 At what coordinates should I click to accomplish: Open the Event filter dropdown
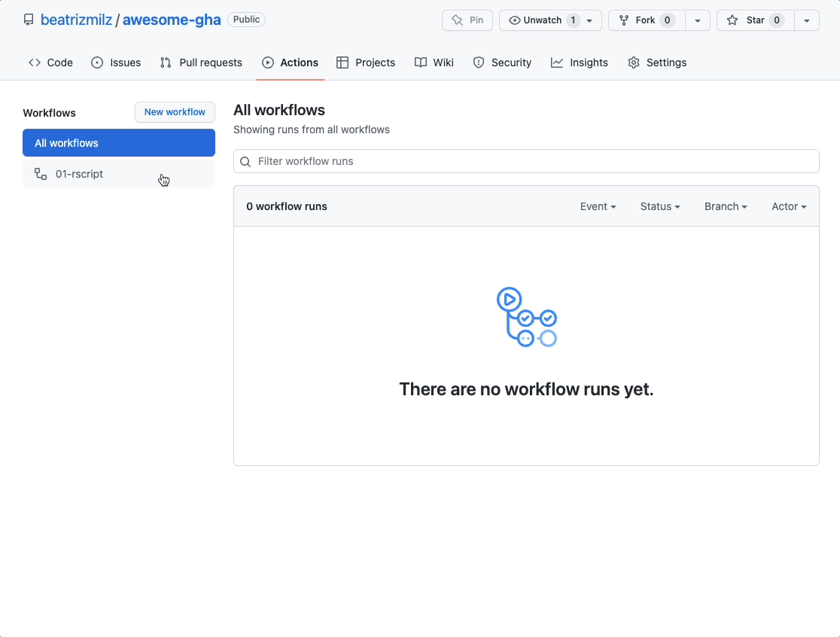click(x=598, y=206)
